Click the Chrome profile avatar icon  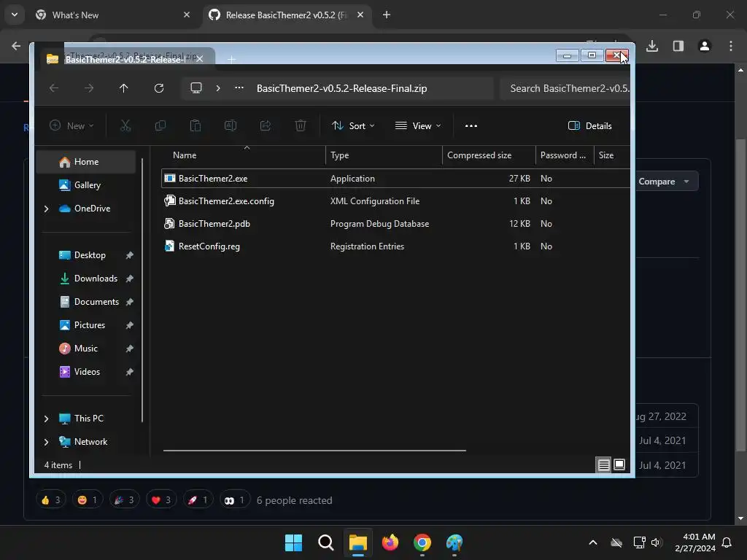click(x=705, y=46)
